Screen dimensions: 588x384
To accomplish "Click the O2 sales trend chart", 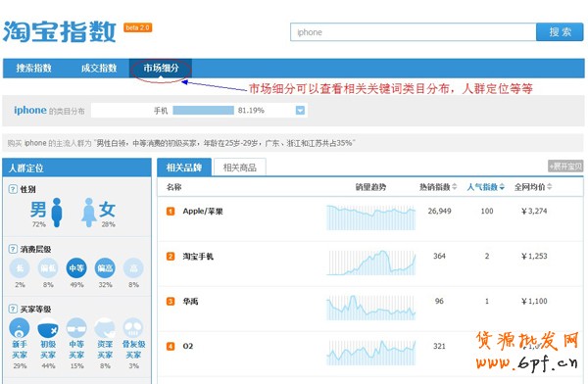I will coord(370,353).
